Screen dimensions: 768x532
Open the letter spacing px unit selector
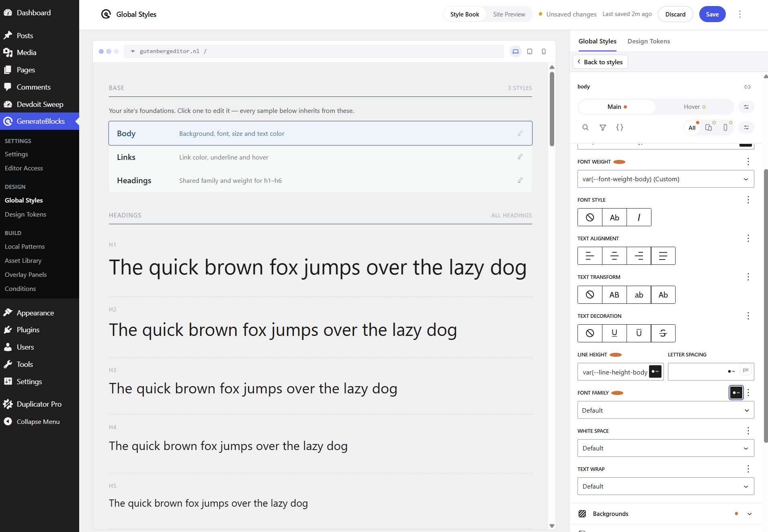pos(746,370)
